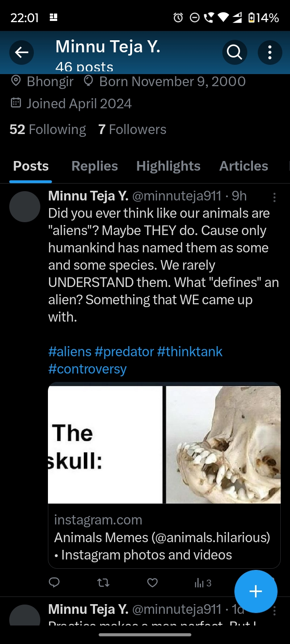The width and height of the screenshot is (290, 644).
Task: Switch to the Replies tab
Action: pos(95,166)
